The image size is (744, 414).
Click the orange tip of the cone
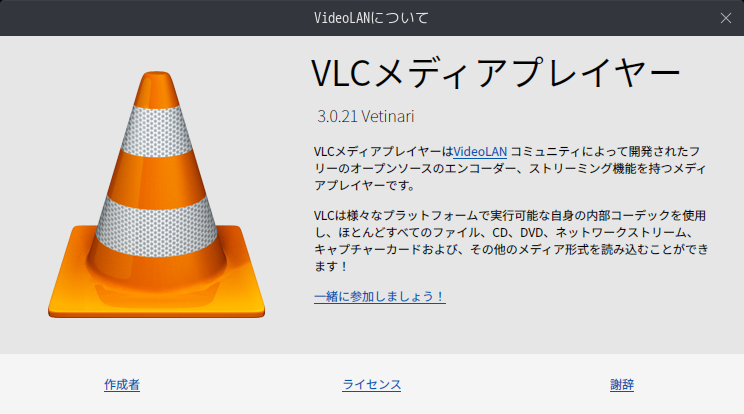click(x=157, y=89)
